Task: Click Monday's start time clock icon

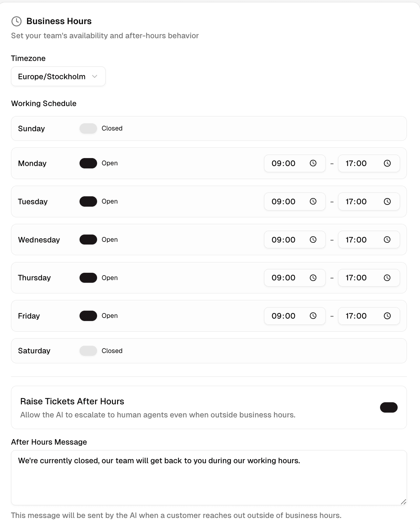Action: coord(313,163)
